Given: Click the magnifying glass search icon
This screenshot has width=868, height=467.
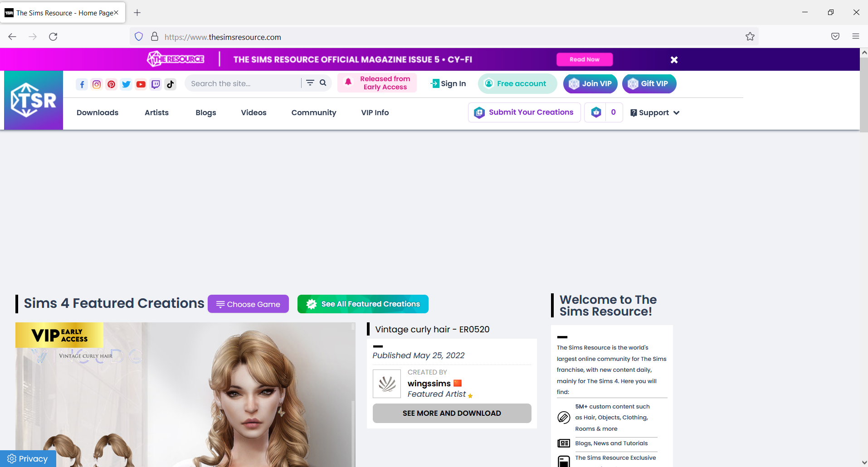Looking at the screenshot, I should pos(323,83).
